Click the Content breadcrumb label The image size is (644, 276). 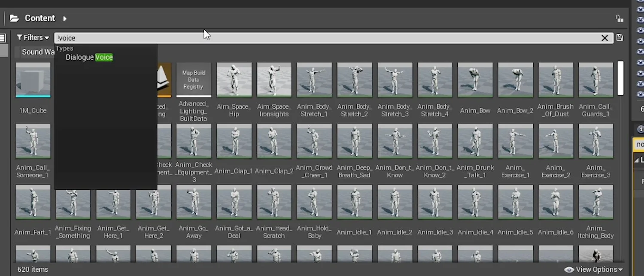coord(40,18)
